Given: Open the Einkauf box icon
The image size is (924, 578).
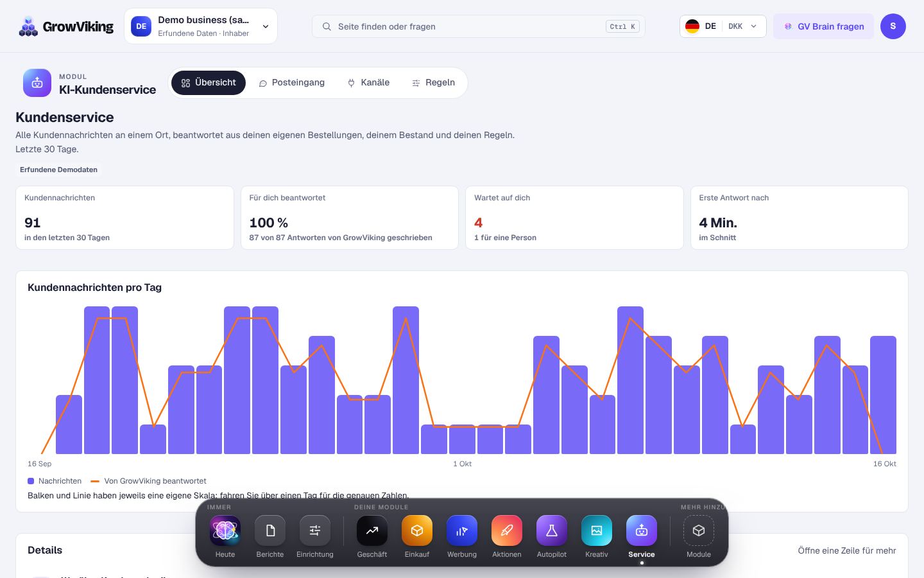Looking at the screenshot, I should tap(417, 530).
